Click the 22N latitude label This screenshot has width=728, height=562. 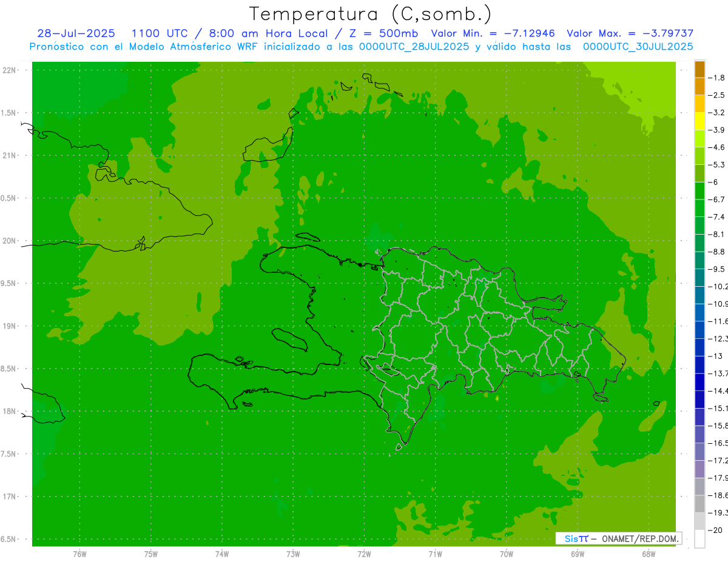[x=10, y=70]
